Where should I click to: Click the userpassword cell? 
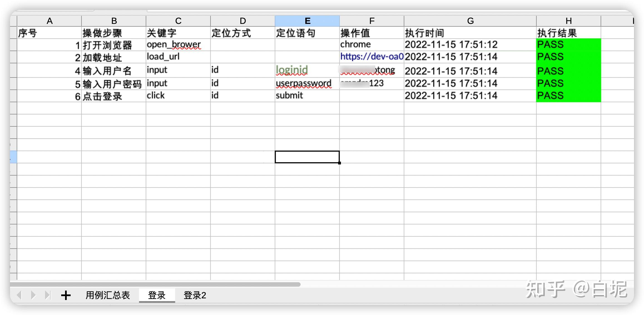307,83
